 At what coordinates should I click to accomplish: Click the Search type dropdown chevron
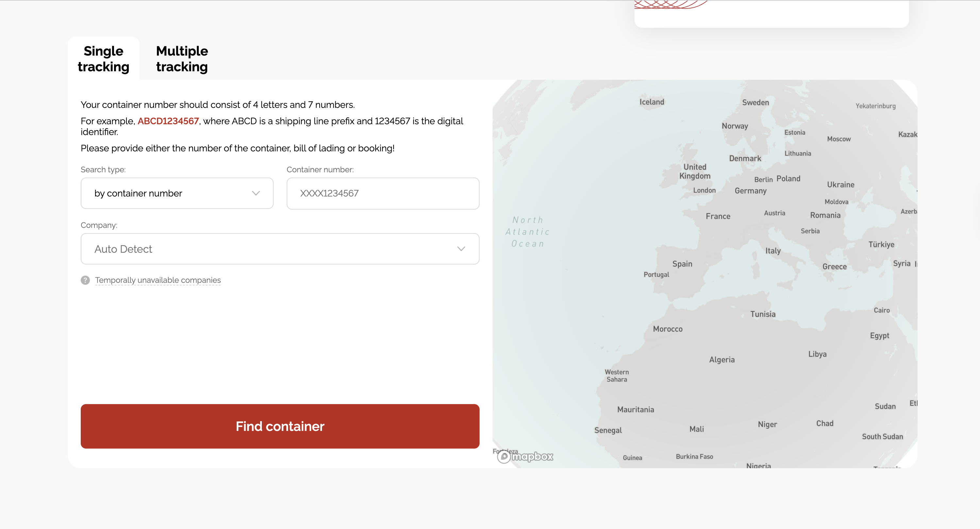256,193
